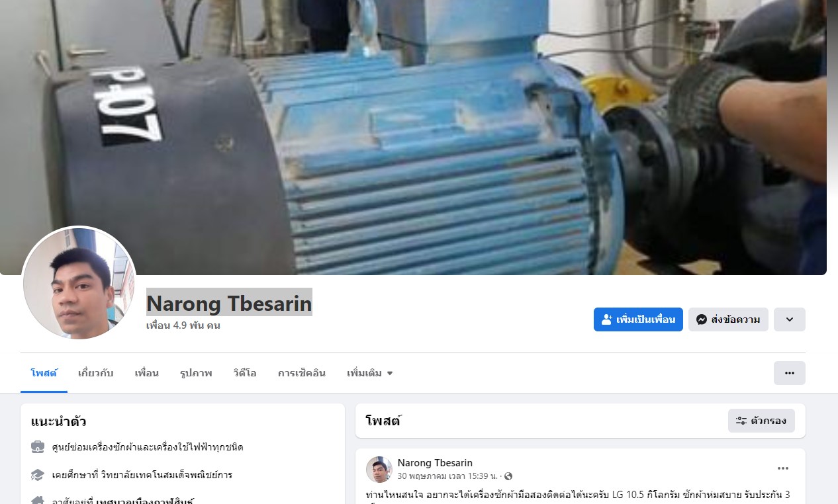Open the วิดีโอ tab
838x504 pixels.
click(x=245, y=373)
